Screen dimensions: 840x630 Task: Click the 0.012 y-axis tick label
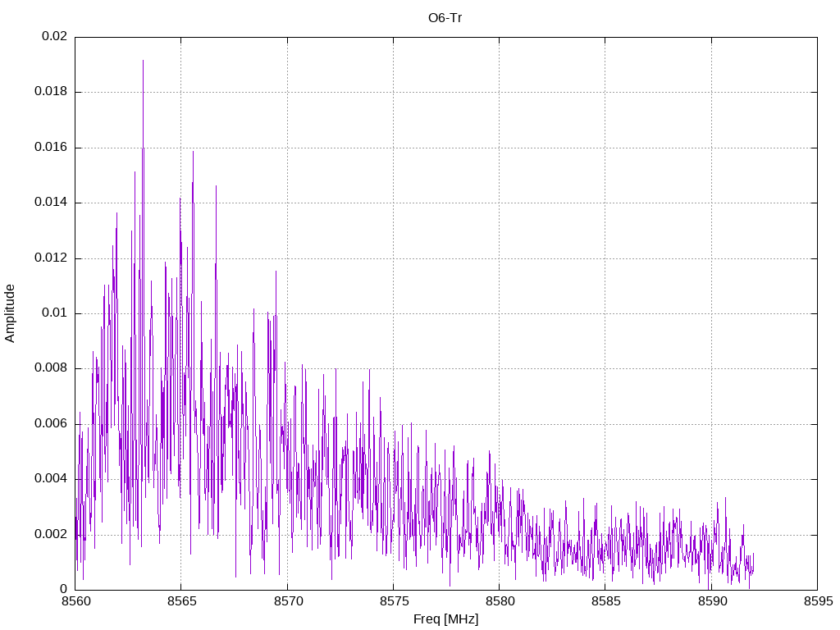point(51,258)
